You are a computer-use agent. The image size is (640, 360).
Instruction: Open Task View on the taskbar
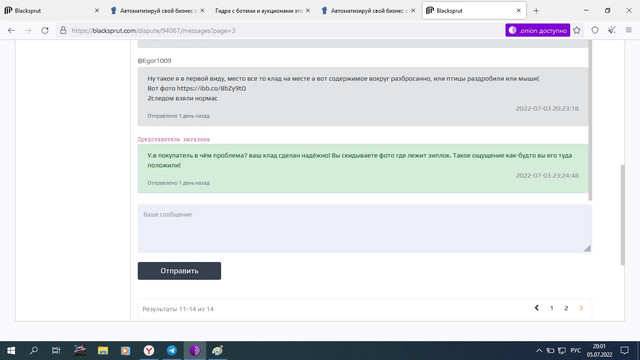[x=56, y=351]
